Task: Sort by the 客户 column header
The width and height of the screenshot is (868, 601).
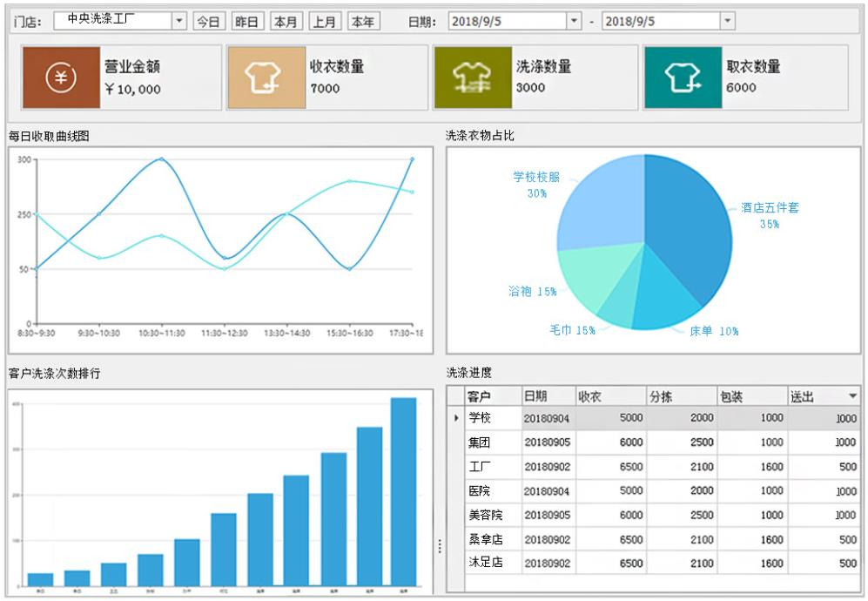Action: click(491, 396)
